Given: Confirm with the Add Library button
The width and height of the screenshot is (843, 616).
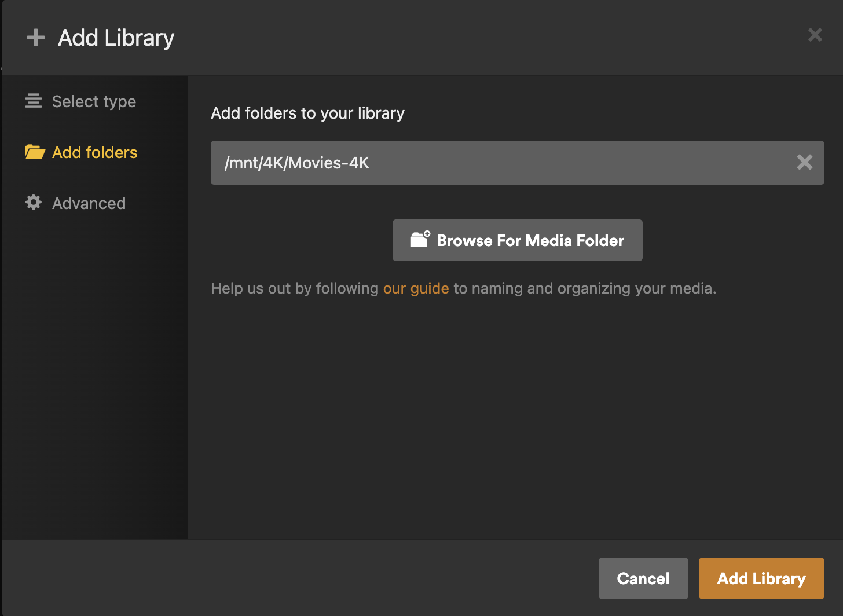Looking at the screenshot, I should pyautogui.click(x=761, y=578).
